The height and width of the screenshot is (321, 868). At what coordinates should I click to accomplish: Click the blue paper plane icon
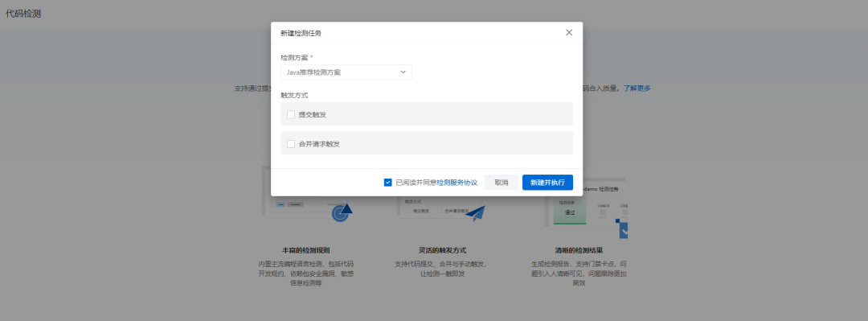pyautogui.click(x=474, y=214)
